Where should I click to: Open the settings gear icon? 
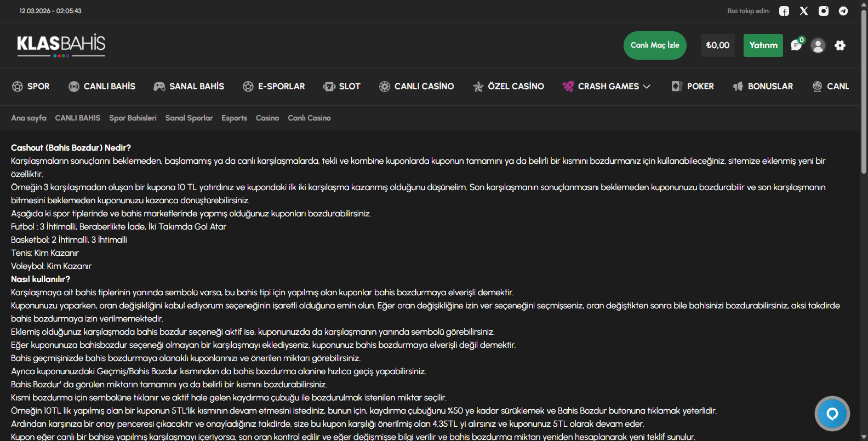coord(840,45)
